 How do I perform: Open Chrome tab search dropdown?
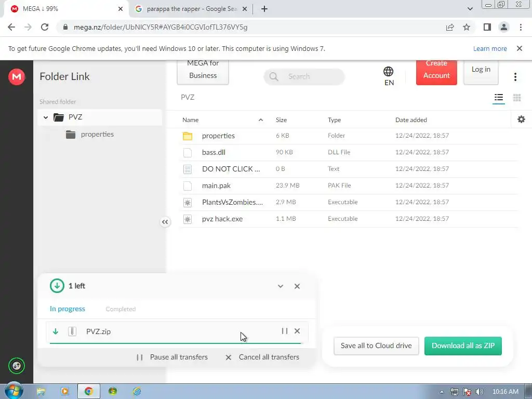point(470,9)
